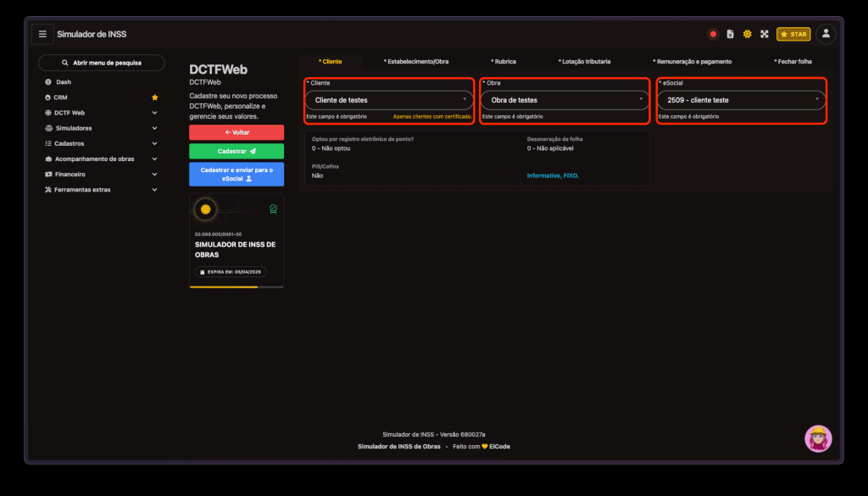Open the document icon in the top bar

[x=730, y=34]
